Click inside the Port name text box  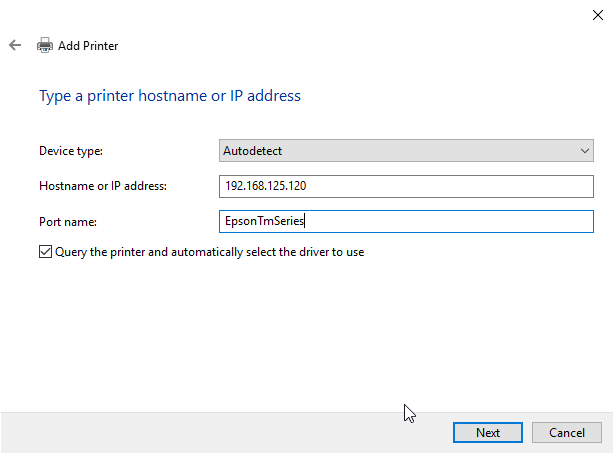406,222
